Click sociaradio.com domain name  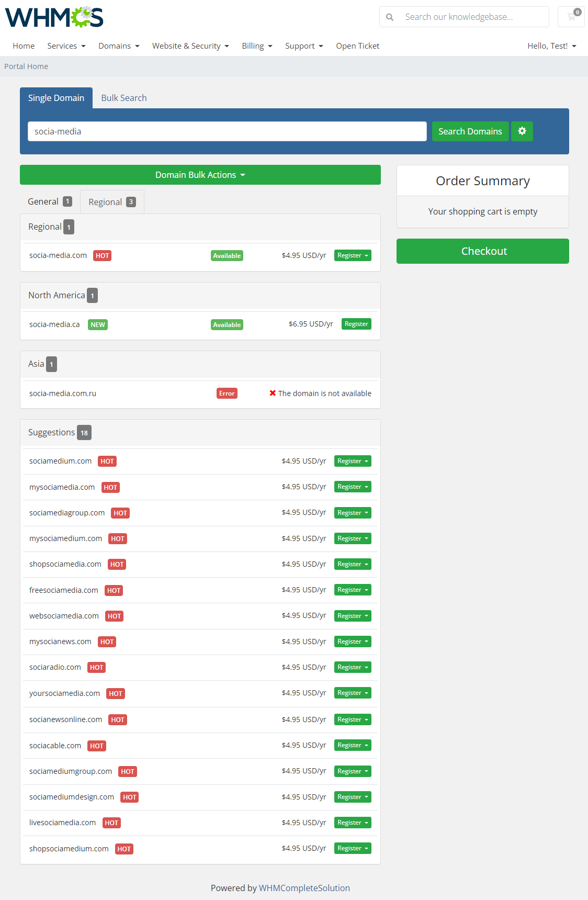[55, 667]
